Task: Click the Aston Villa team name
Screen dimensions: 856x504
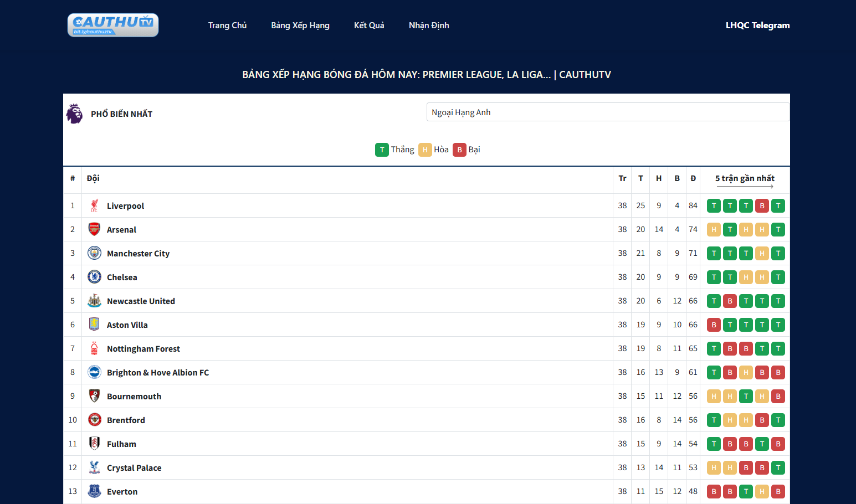Action: [127, 325]
